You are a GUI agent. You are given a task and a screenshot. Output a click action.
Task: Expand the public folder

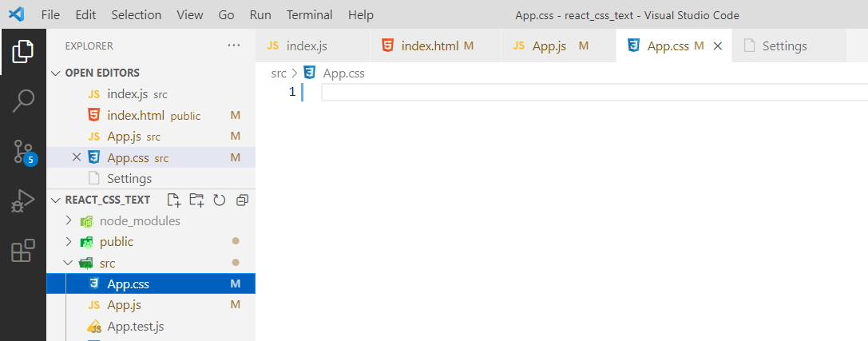69,242
